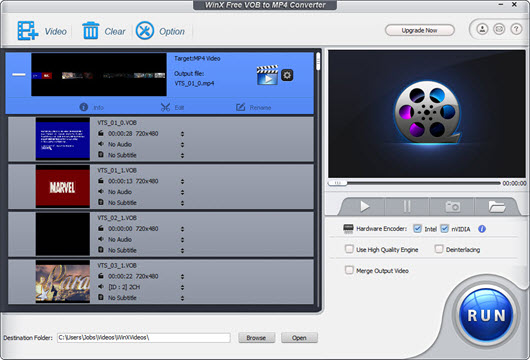Change audio stepper for VTS_02_1.VOB
530x360 pixels.
click(182, 240)
